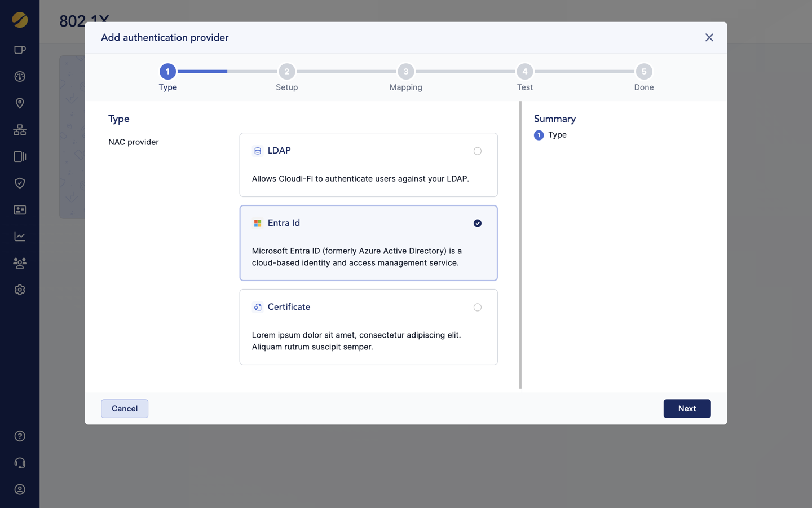Screen dimensions: 812x508
Task: Go to step 2 Setup
Action: tap(286, 72)
